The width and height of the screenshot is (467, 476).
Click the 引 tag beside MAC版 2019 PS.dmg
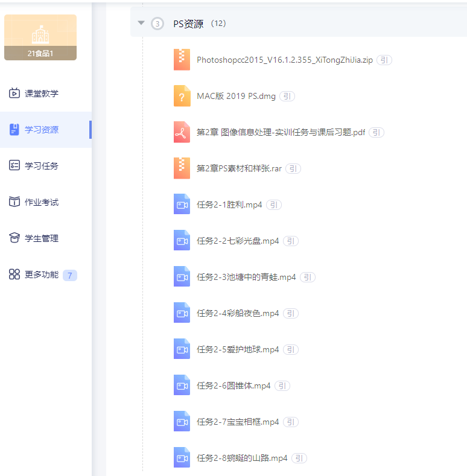287,97
